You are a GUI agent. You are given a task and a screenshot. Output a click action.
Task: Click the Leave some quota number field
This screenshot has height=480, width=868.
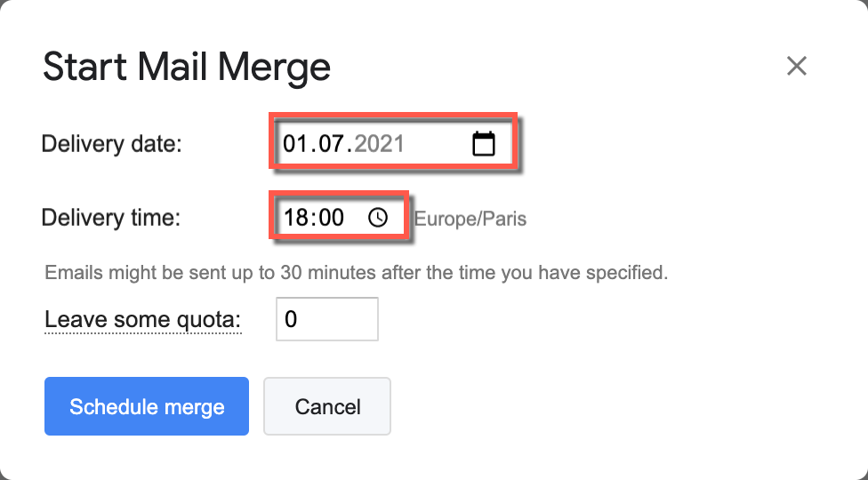point(327,319)
